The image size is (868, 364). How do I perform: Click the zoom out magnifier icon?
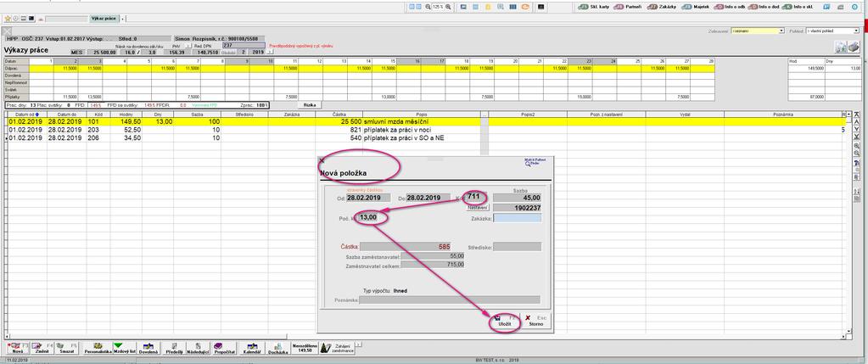(x=428, y=7)
